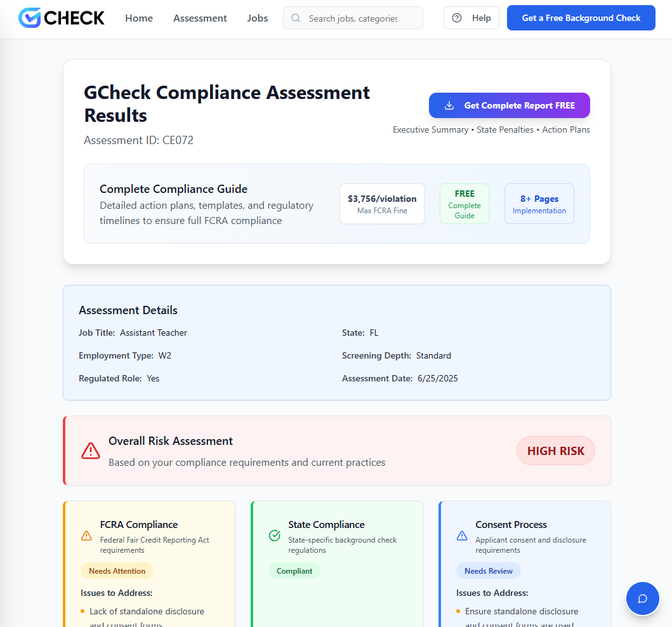
Task: Click the HIGH RISK badge
Action: click(x=556, y=451)
